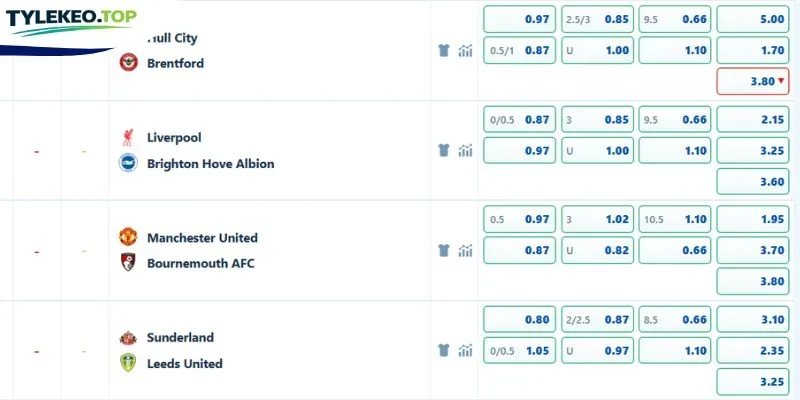Open stats chart for Hull City match
The height and width of the screenshot is (400, 800).
pyautogui.click(x=465, y=51)
